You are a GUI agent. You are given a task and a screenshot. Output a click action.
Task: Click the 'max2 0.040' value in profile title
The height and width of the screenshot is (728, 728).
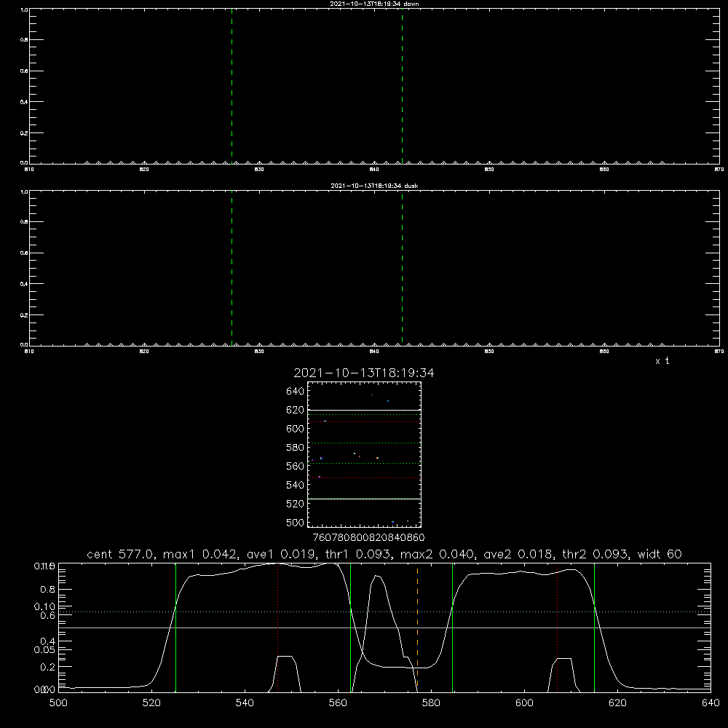(437, 554)
